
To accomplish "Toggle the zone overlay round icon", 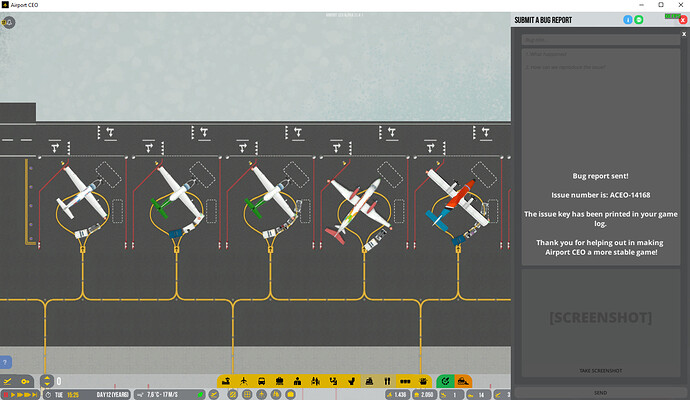I will click(x=232, y=394).
